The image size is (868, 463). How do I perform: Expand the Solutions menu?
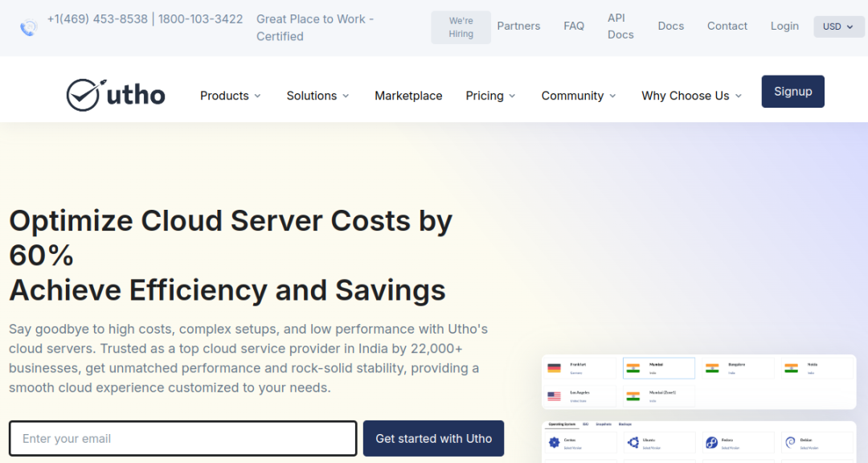[317, 96]
